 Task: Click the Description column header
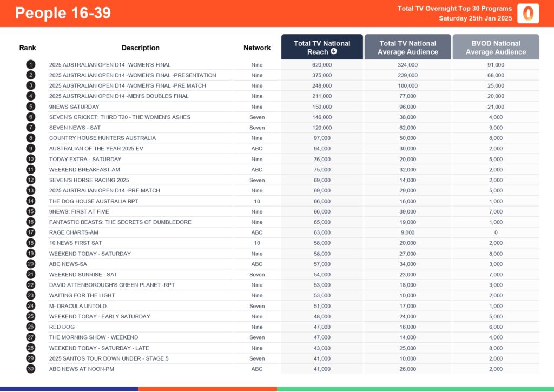141,48
